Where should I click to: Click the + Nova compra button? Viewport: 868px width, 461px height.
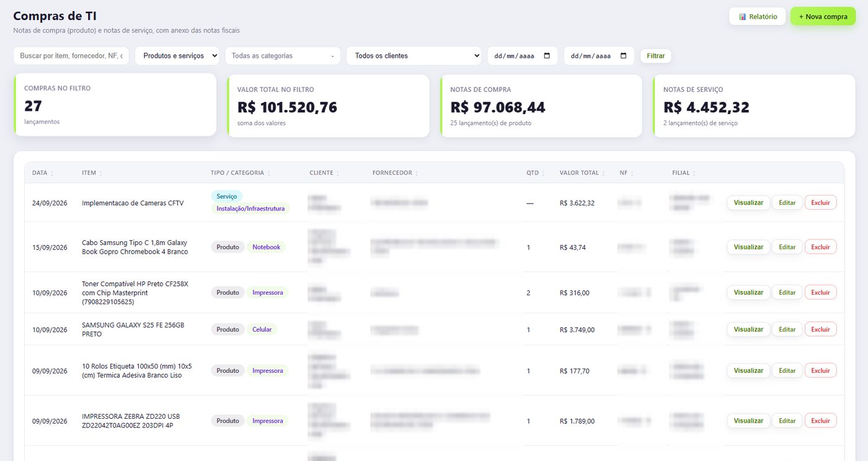823,17
